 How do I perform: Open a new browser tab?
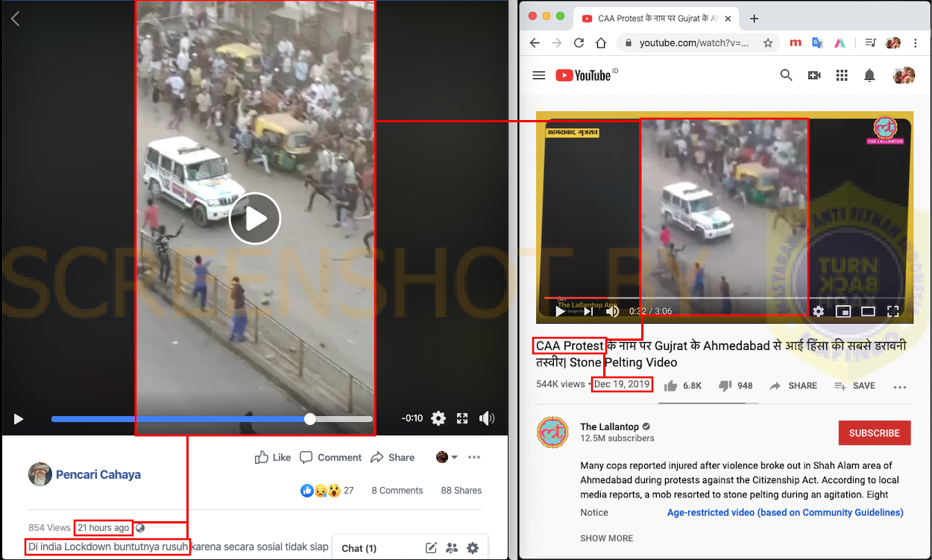(x=754, y=19)
